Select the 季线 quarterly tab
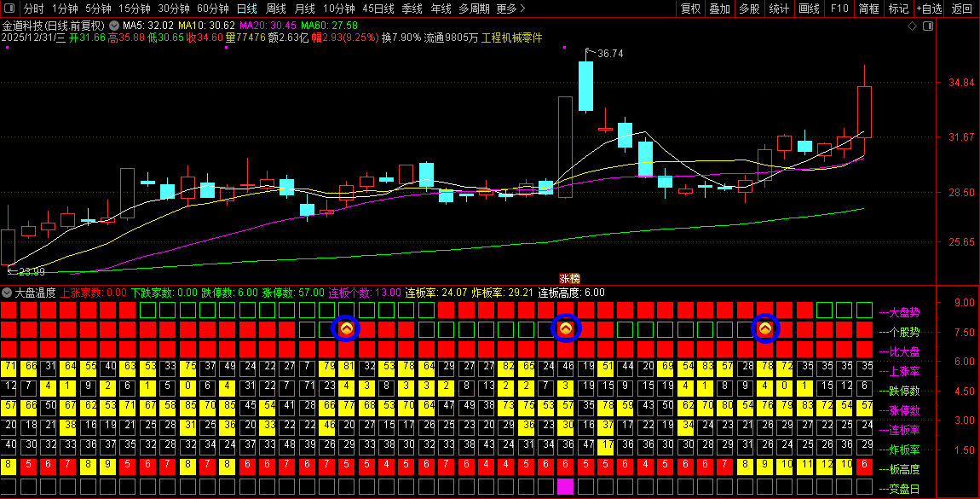The width and height of the screenshot is (980, 499). pyautogui.click(x=412, y=9)
